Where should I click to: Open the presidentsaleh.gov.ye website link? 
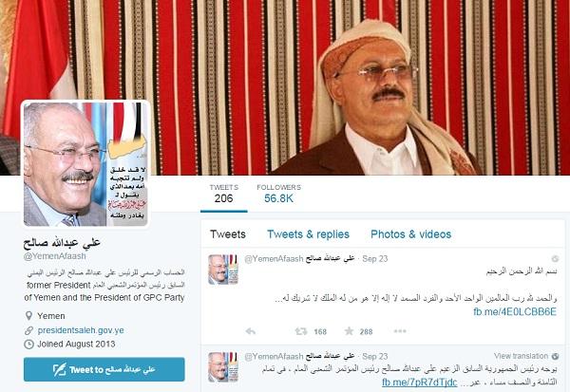pyautogui.click(x=81, y=330)
